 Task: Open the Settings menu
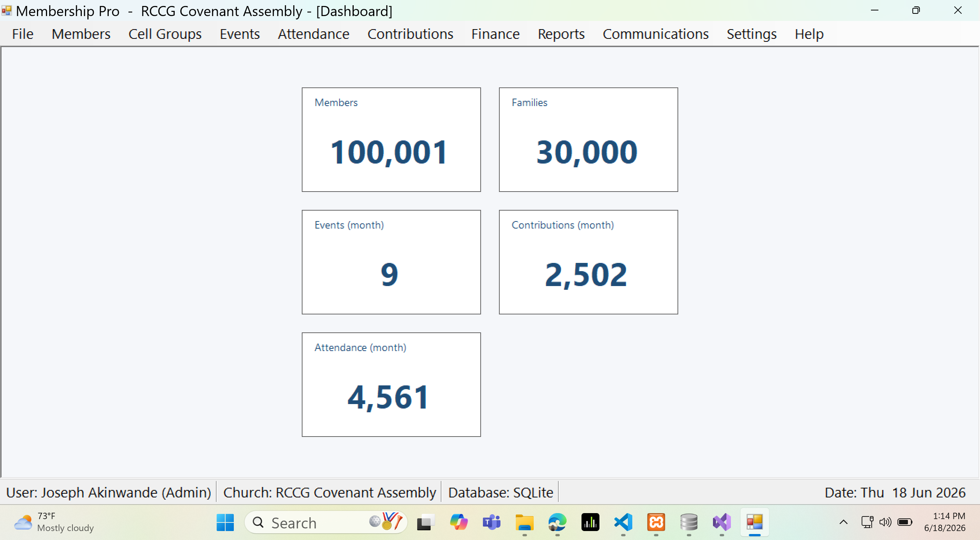(x=751, y=34)
